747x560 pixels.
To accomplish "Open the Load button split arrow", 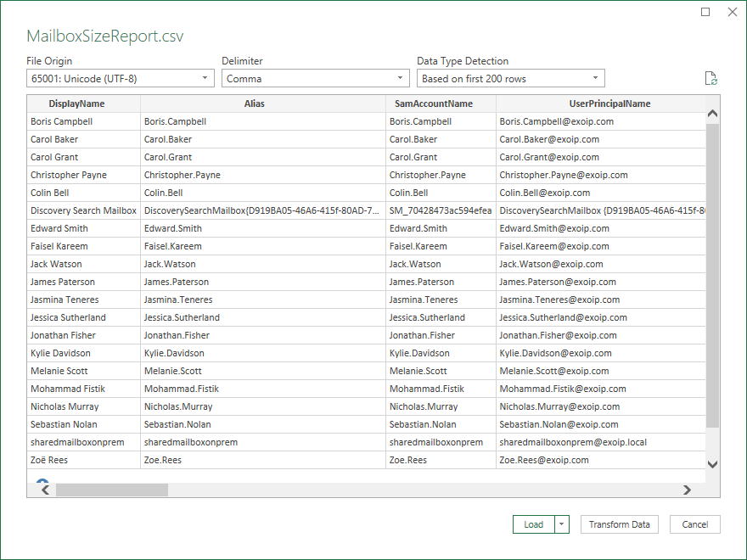I will point(562,524).
